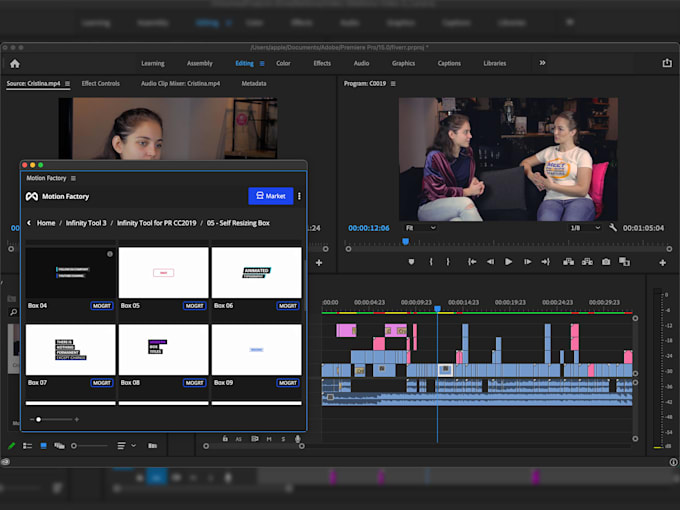Switch to Graphics workspace
680x510 pixels.
[403, 63]
